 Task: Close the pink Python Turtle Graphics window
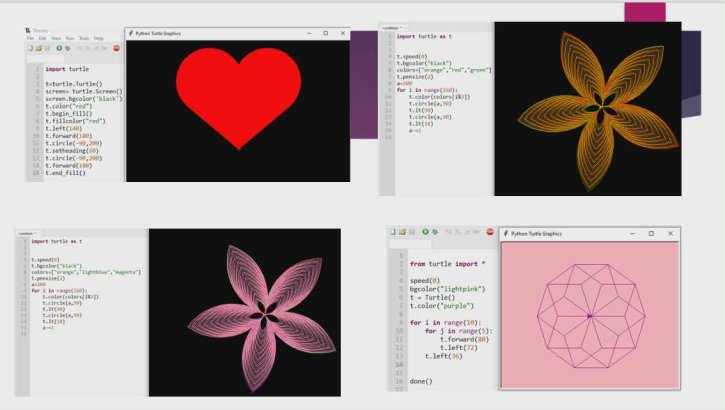pyautogui.click(x=670, y=233)
